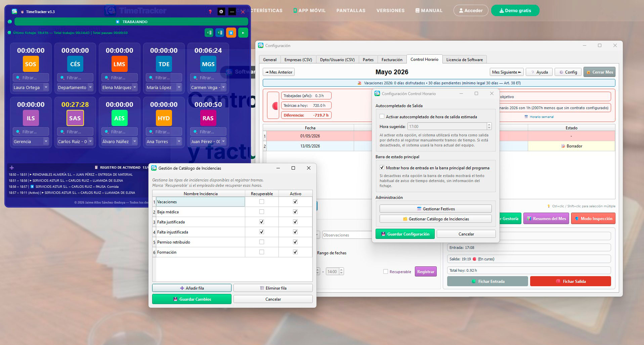Click Gestionar Catálogo de Incidencias button

[436, 219]
